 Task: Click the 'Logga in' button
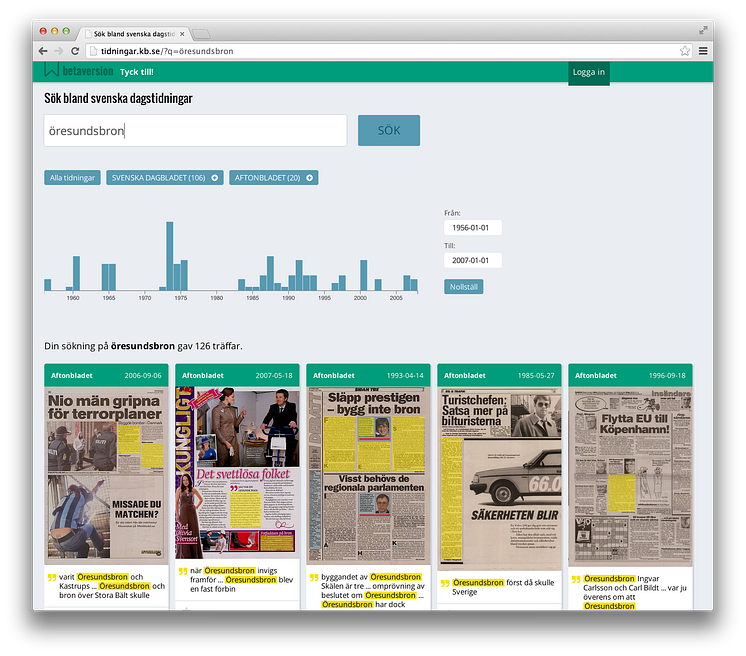pos(588,72)
